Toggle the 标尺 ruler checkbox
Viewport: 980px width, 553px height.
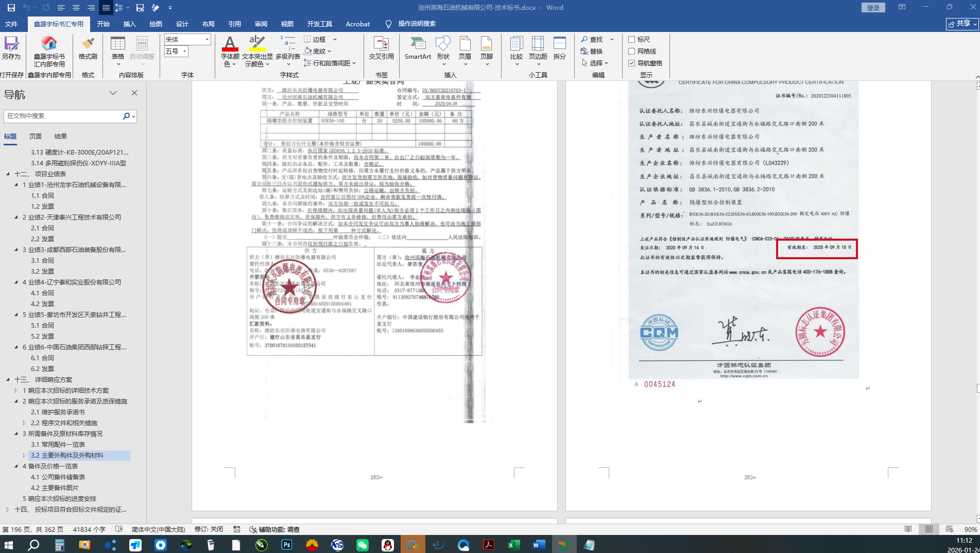[631, 39]
